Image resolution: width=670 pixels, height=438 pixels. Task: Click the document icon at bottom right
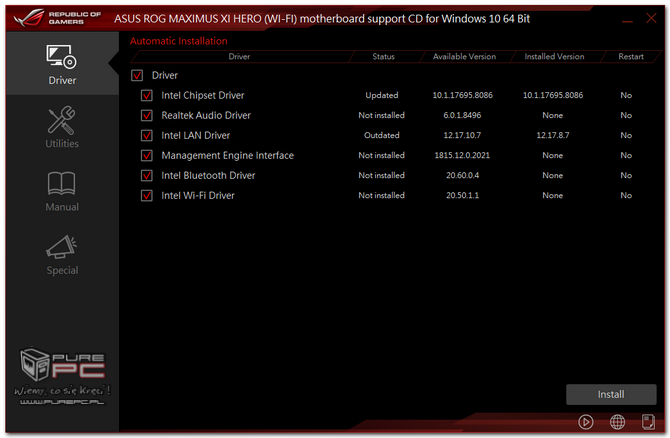(648, 422)
